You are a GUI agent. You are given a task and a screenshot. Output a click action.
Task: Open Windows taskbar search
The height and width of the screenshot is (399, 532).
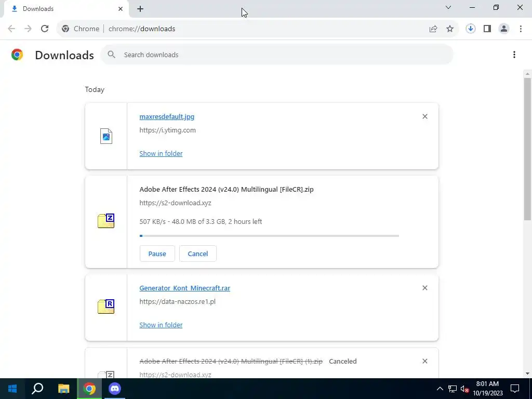pos(37,389)
